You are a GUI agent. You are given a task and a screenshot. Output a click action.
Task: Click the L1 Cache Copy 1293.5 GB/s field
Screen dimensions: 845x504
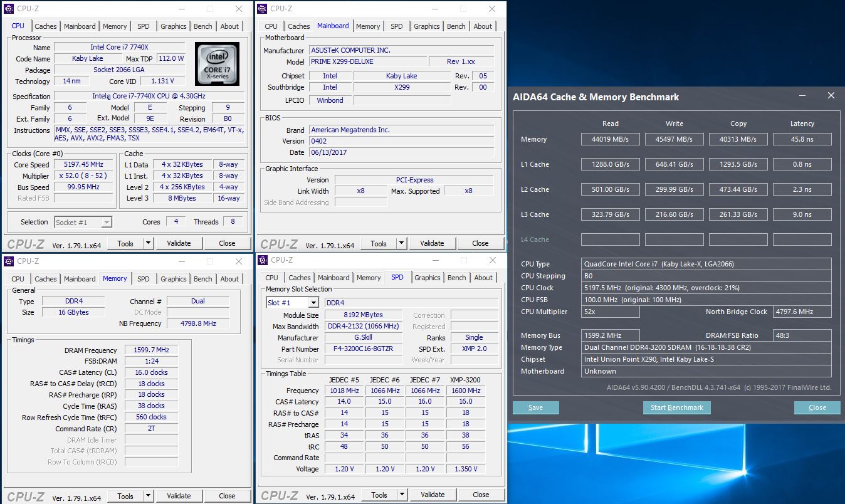coord(738,164)
